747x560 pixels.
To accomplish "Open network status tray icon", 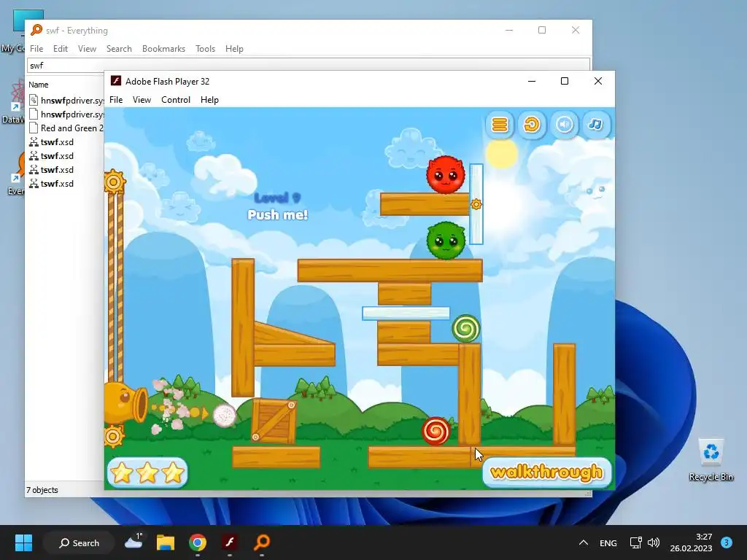I will pyautogui.click(x=635, y=542).
